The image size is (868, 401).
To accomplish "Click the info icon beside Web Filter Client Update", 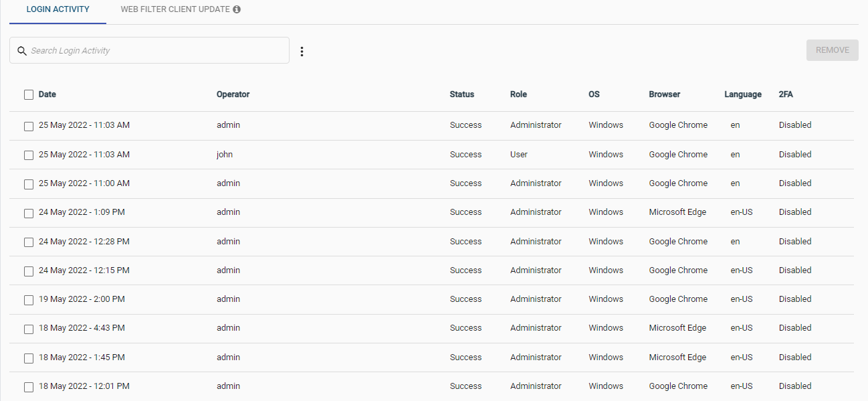I will tap(237, 10).
